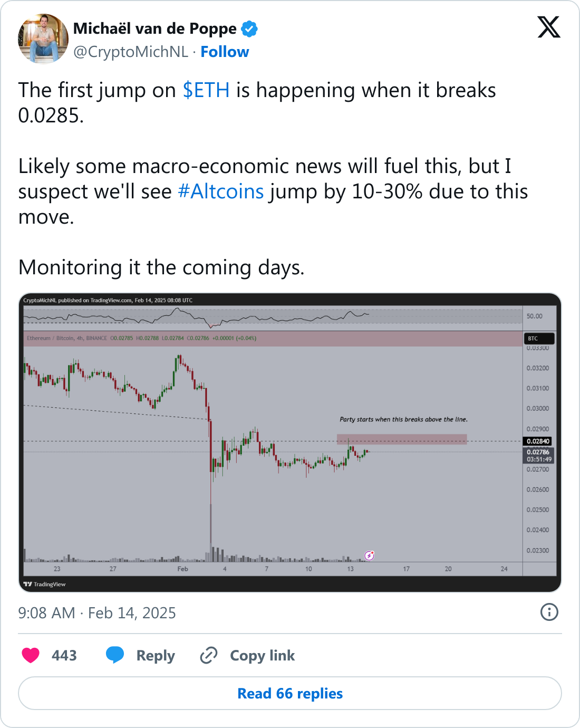Screen dimensions: 580x728
Task: Click the blue reply bubble icon
Action: coord(115,655)
